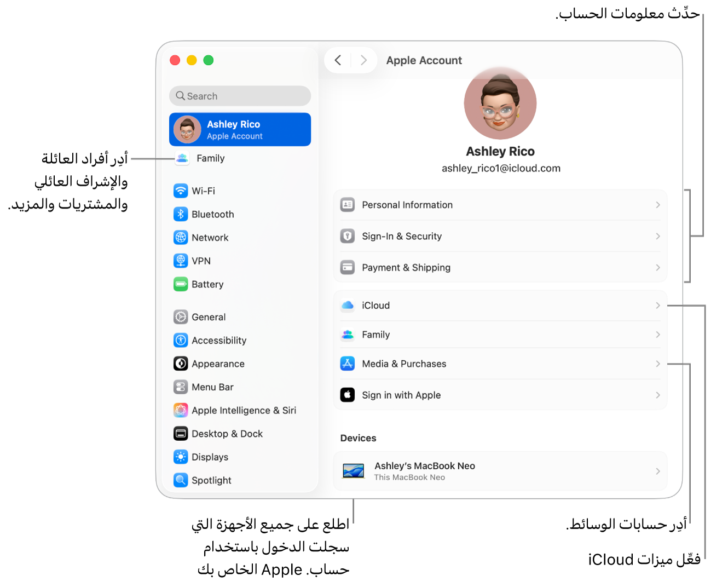Screen dimensions: 728x587
Task: Click inside the Search field
Action: (239, 96)
